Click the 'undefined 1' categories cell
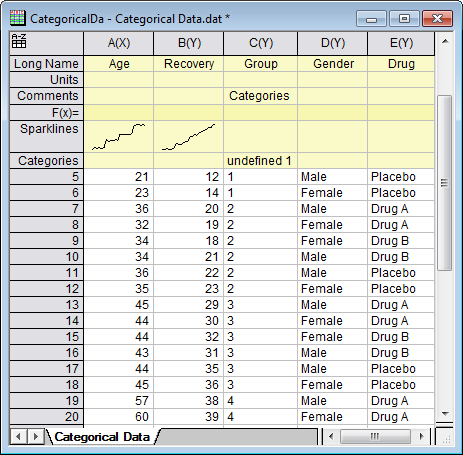The width and height of the screenshot is (463, 455). [261, 161]
